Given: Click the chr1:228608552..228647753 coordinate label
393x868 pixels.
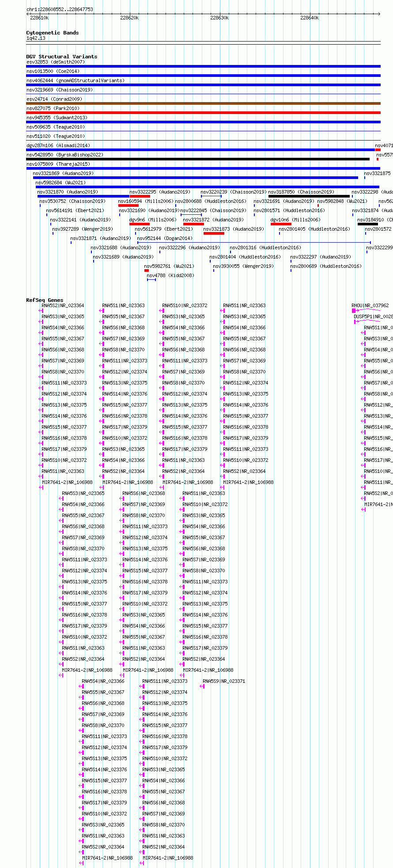Looking at the screenshot, I should (60, 9).
